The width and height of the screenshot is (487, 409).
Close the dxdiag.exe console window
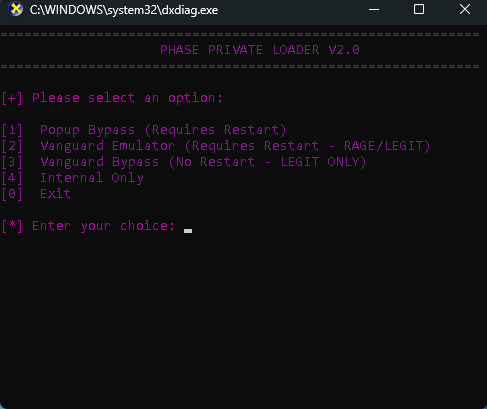coord(465,9)
